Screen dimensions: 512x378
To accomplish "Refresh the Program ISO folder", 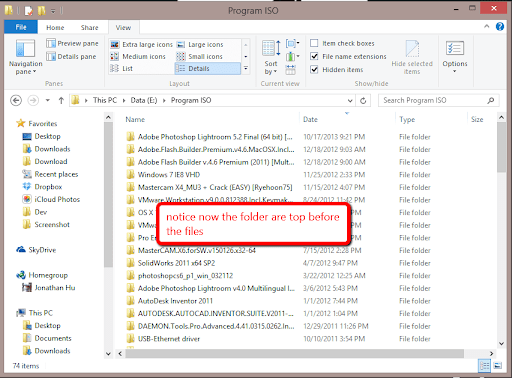I will tap(363, 100).
